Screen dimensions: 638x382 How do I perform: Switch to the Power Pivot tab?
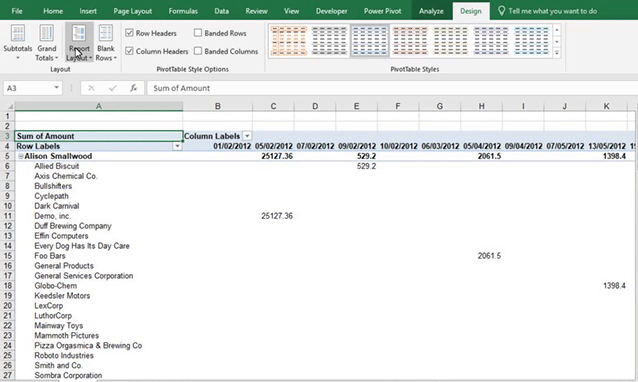coord(382,11)
